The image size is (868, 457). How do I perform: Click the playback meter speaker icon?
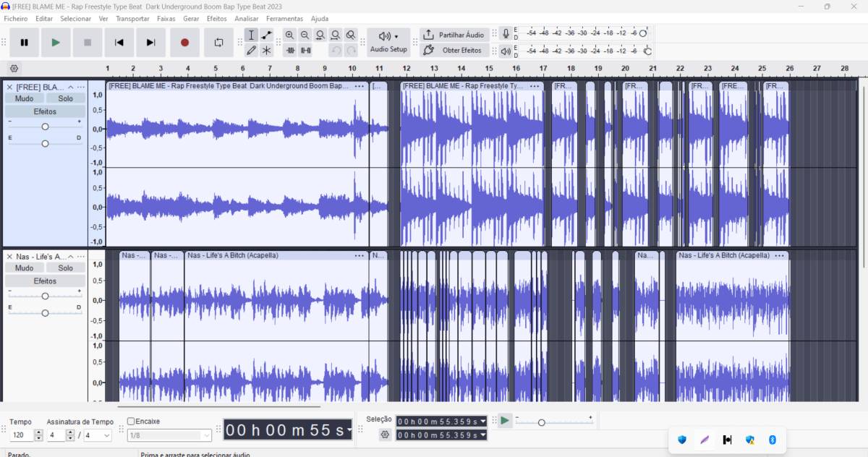point(506,51)
